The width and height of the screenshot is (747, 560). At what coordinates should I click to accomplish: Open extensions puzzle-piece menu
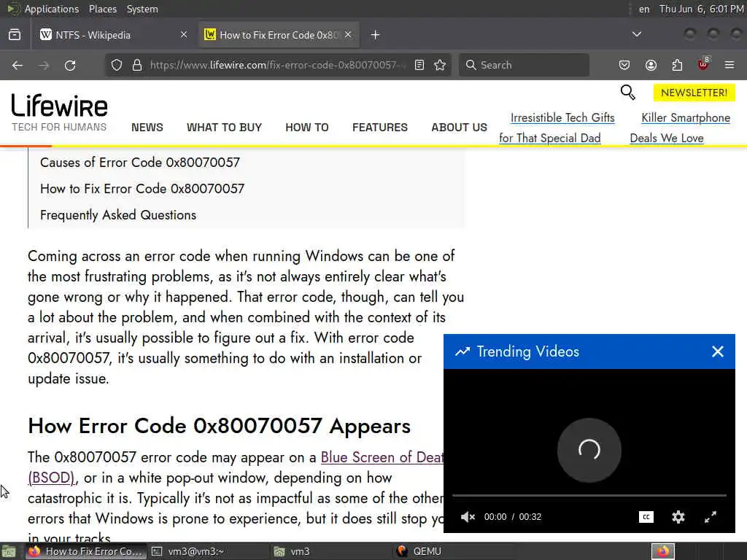pyautogui.click(x=677, y=65)
